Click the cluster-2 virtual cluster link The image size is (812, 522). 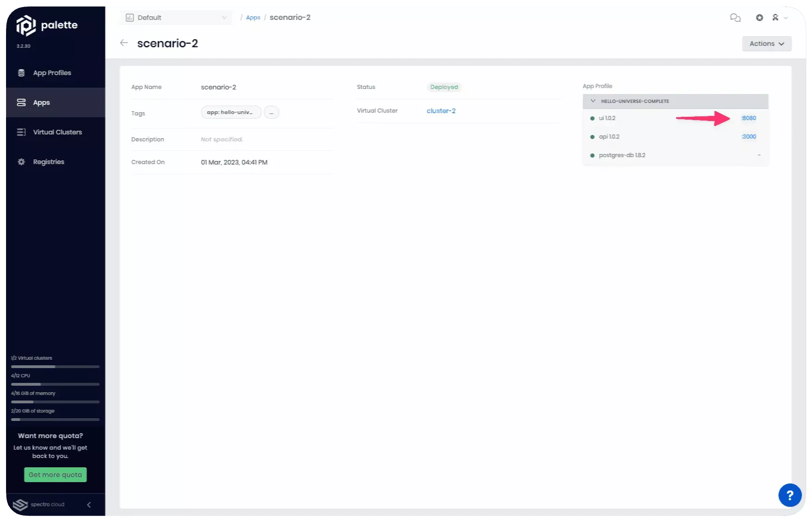coord(441,111)
